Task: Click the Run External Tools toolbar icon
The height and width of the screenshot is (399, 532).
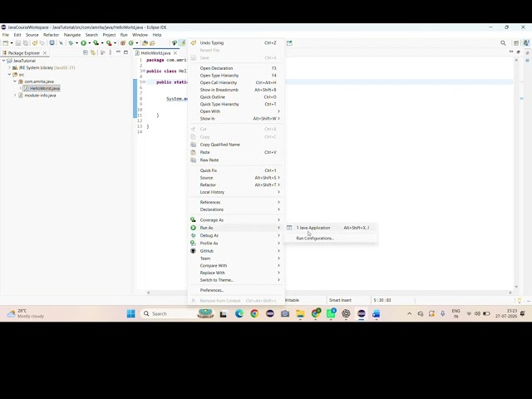Action: click(x=109, y=43)
